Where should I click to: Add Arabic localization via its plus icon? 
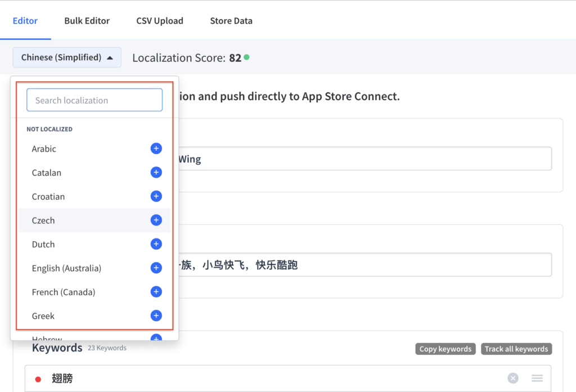coord(156,148)
